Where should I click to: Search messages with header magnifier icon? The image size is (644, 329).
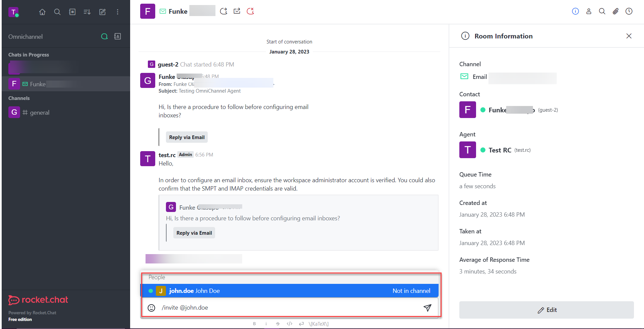click(x=602, y=11)
